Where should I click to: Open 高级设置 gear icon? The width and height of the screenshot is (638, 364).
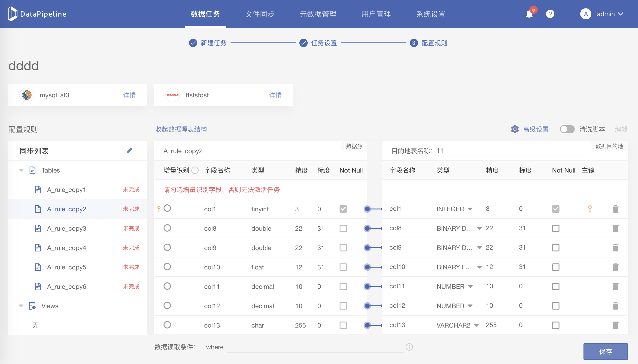tap(515, 129)
